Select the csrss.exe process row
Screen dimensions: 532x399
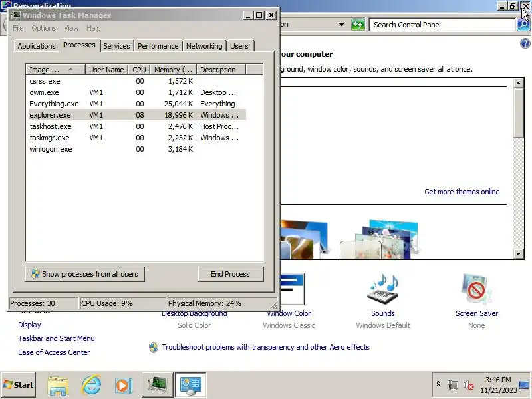pos(137,81)
